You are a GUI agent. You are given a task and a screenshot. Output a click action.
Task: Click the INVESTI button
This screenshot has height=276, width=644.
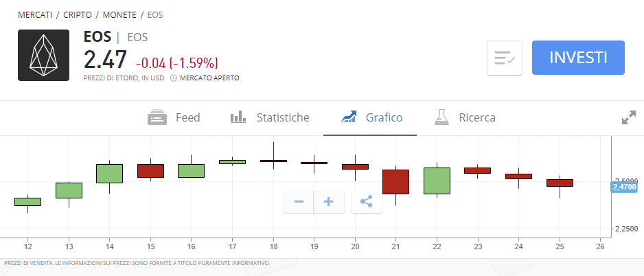[x=578, y=58]
